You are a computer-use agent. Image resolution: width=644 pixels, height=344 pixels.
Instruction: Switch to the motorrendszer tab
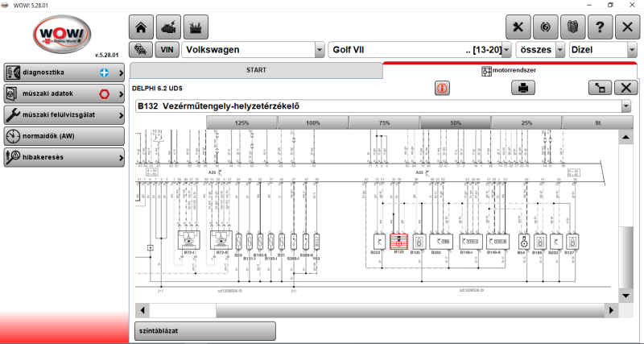(510, 71)
